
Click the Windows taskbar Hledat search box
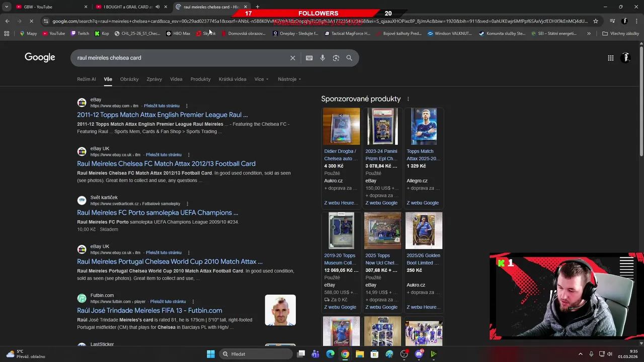point(255,354)
